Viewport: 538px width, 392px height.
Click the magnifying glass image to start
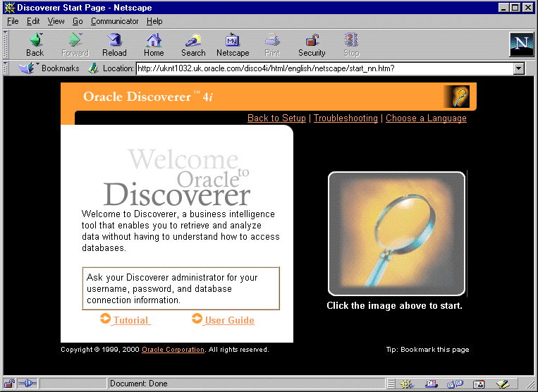click(396, 233)
